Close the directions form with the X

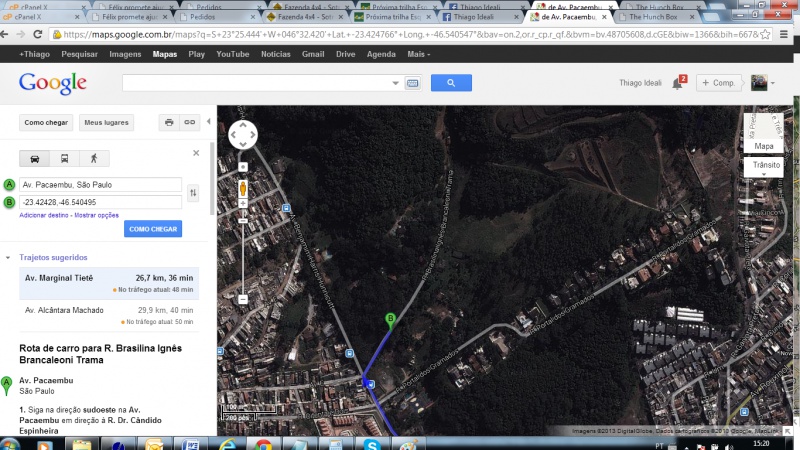[x=196, y=153]
